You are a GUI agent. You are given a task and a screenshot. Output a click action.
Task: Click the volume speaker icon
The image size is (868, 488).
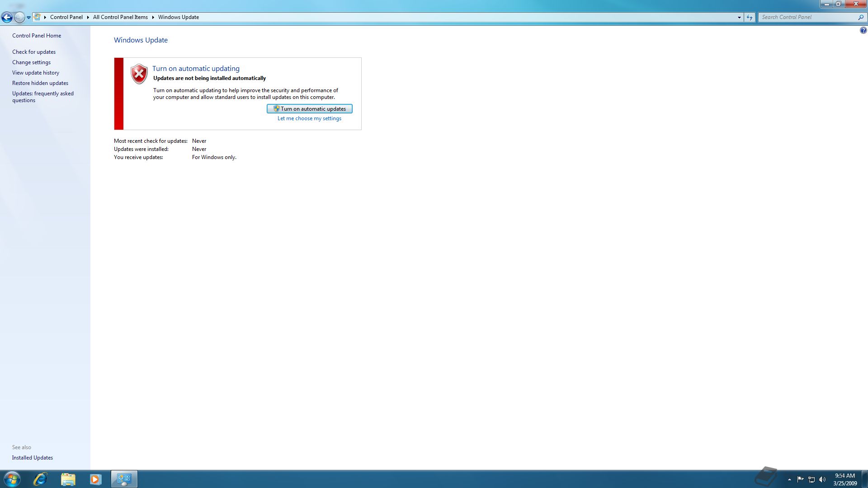pos(822,479)
